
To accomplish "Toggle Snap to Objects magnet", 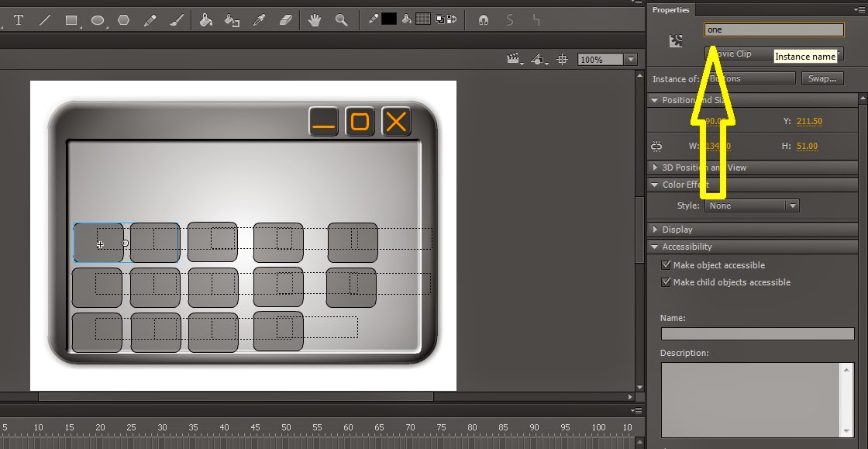I will tap(484, 20).
